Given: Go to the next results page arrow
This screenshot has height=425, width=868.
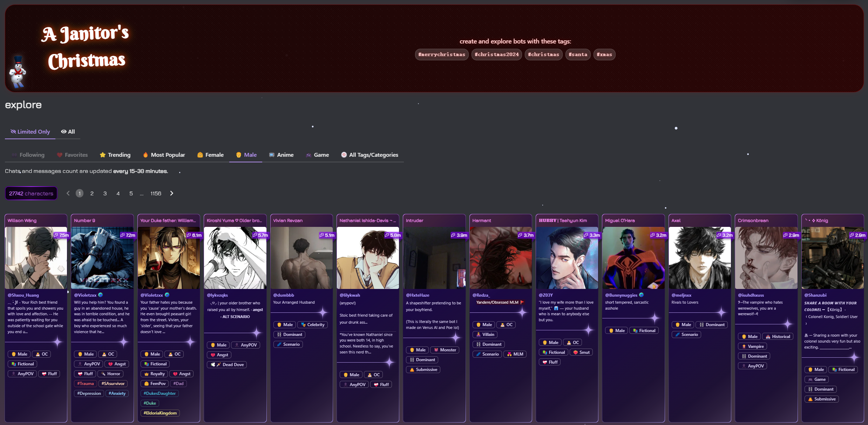Looking at the screenshot, I should [171, 193].
